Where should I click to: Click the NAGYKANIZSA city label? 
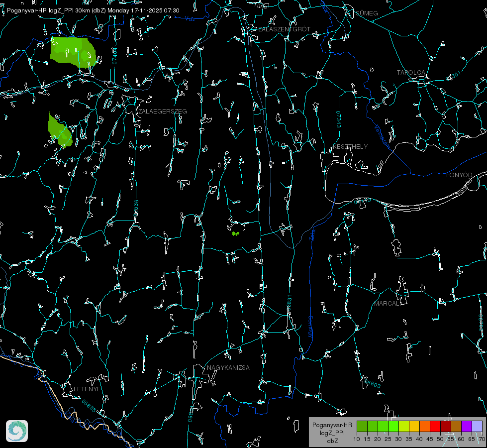pos(228,368)
